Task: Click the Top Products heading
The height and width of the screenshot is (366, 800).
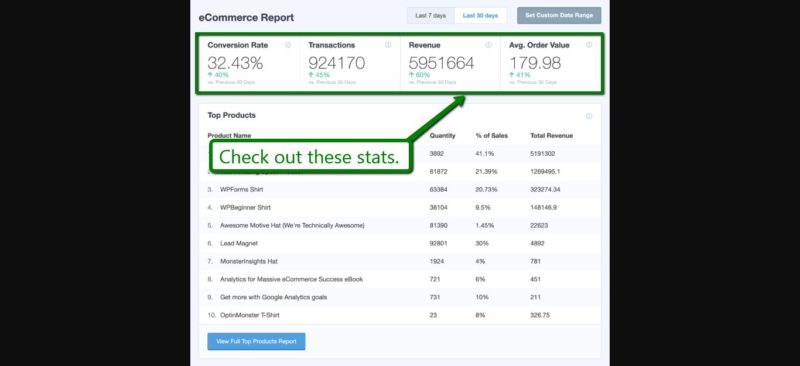Action: pos(232,115)
